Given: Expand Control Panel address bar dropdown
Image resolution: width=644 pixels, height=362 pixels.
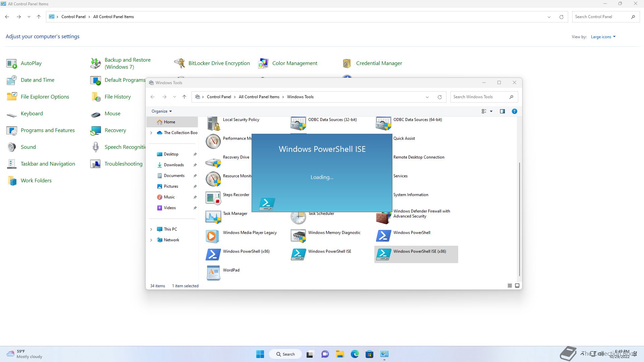Looking at the screenshot, I should point(549,17).
